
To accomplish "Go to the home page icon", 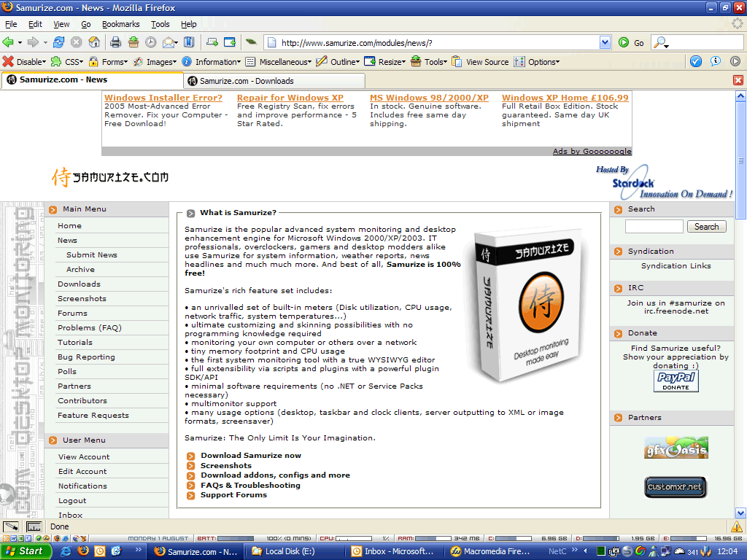I will [94, 42].
